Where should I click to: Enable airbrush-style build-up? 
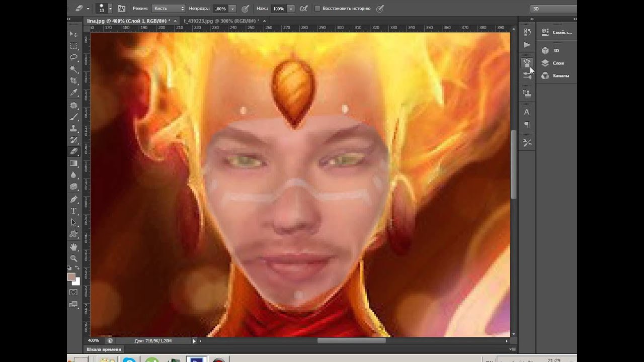click(303, 9)
